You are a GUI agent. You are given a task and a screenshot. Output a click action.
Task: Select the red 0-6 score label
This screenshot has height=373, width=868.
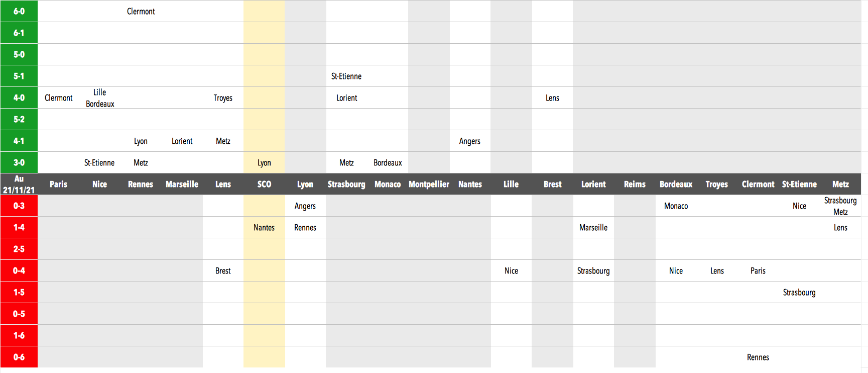pos(19,357)
